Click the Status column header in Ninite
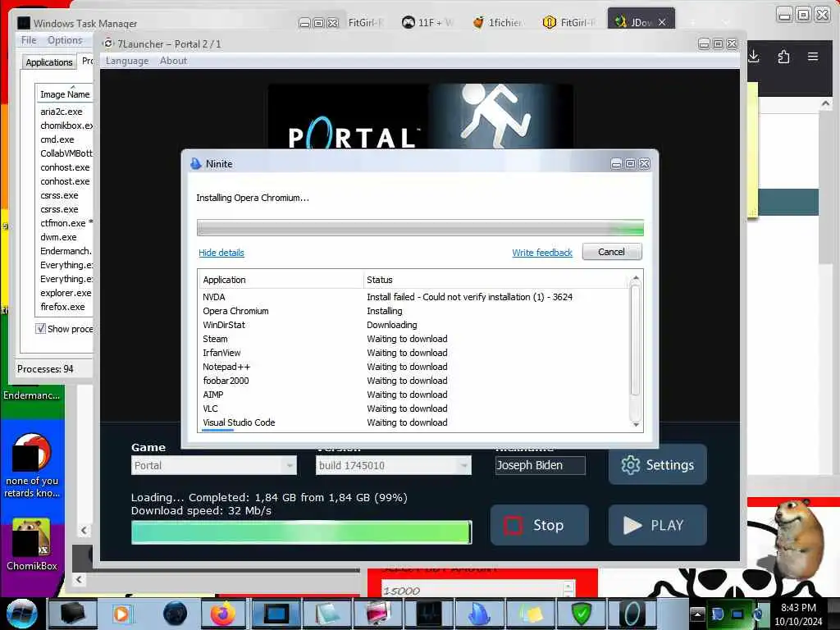 (495, 279)
